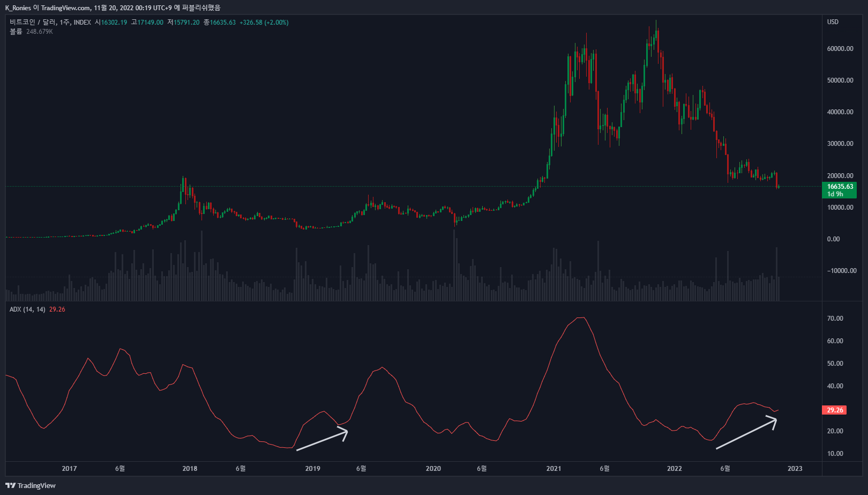
Task: Click the change value +326.58 (+2.00%)
Action: [x=264, y=23]
